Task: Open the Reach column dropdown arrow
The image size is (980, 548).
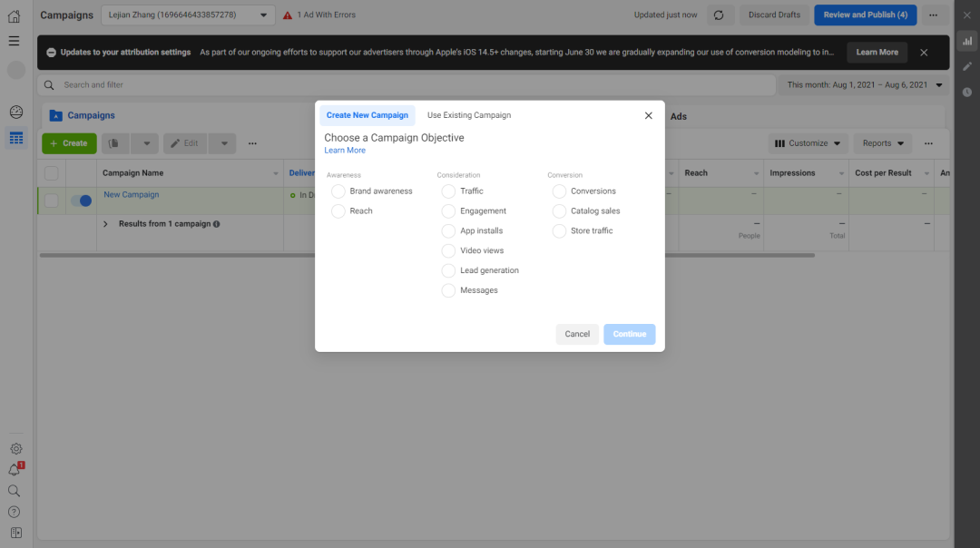Action: point(756,173)
